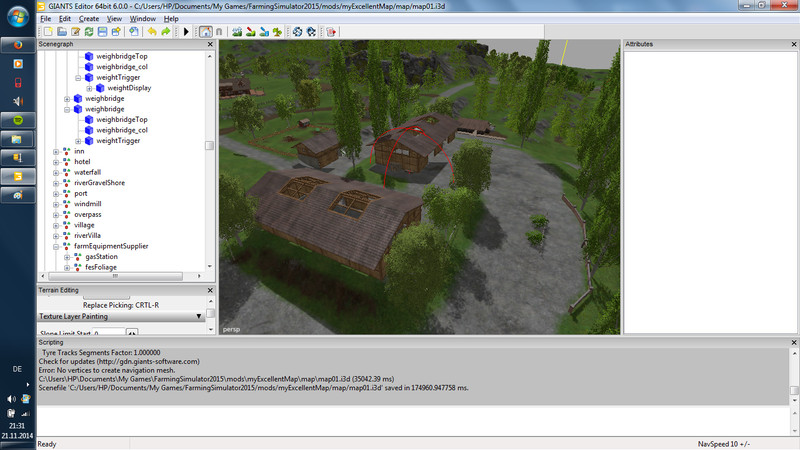This screenshot has width=800, height=450.
Task: Open the media player taskbar icon
Action: (x=18, y=64)
